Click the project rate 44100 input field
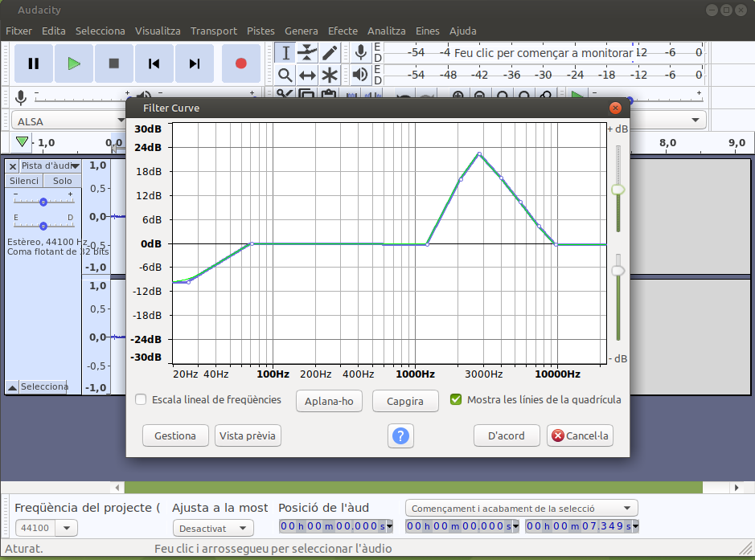Screen dimensions: 755x560 pos(35,528)
